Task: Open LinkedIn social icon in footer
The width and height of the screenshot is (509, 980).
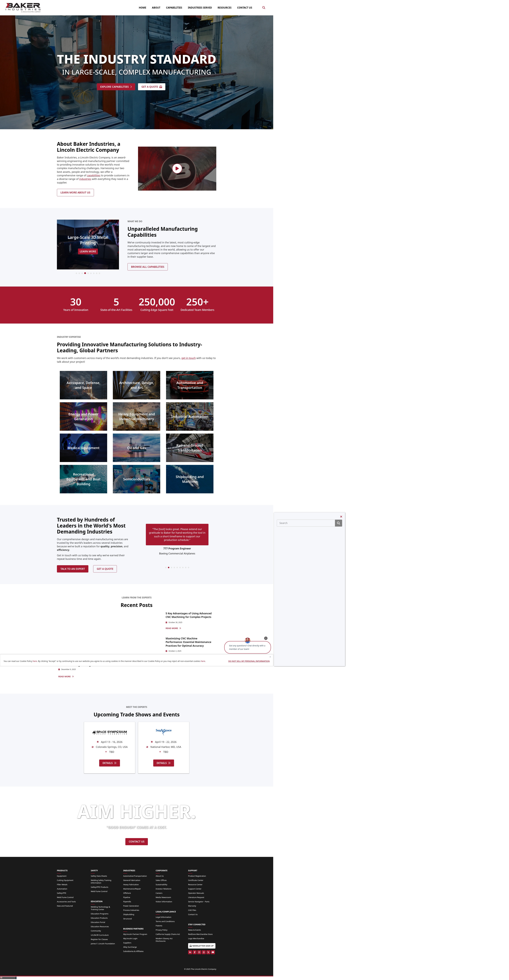Action: point(190,952)
